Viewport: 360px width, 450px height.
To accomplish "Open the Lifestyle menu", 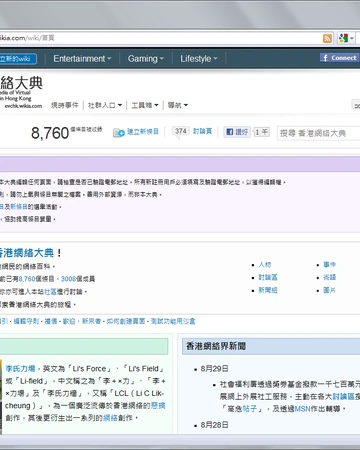I will click(199, 59).
